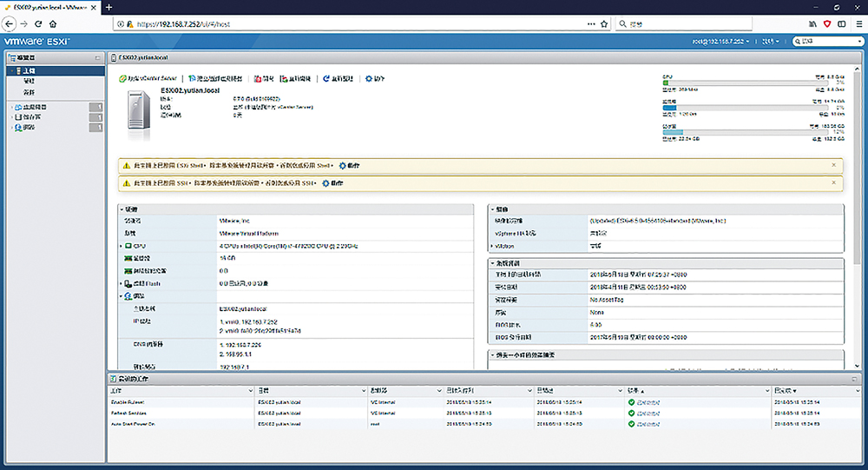Open the Help dropdown in ESXi header
This screenshot has height=470, width=868.
(x=770, y=42)
